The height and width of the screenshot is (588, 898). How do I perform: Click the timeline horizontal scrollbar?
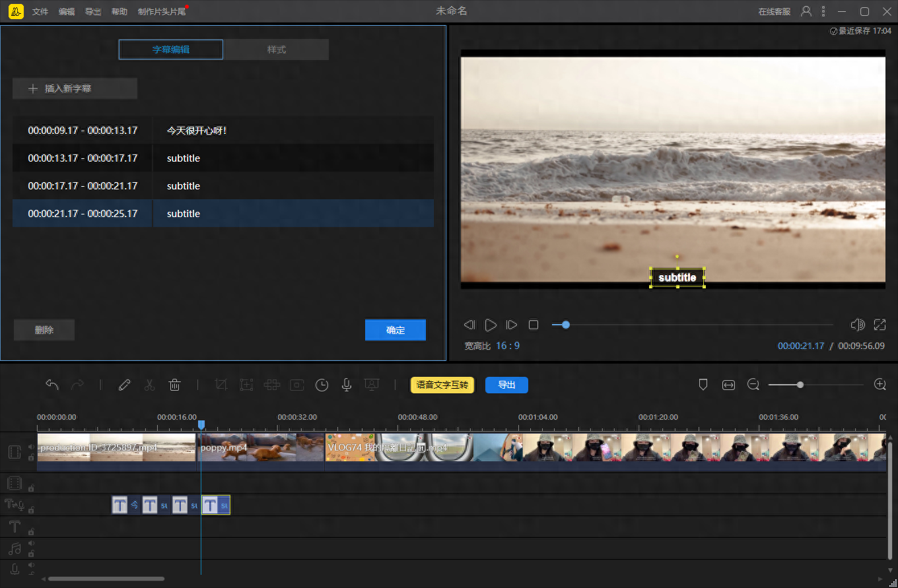coord(106,579)
